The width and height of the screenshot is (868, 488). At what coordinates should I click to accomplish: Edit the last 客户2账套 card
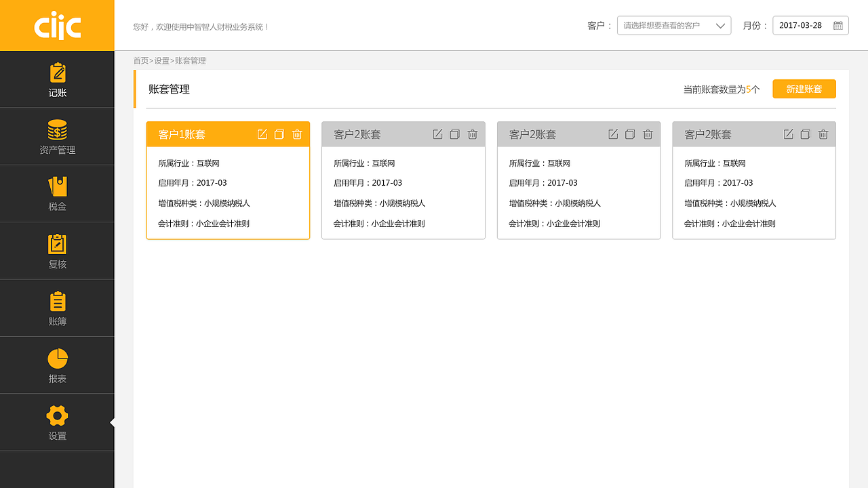click(788, 134)
